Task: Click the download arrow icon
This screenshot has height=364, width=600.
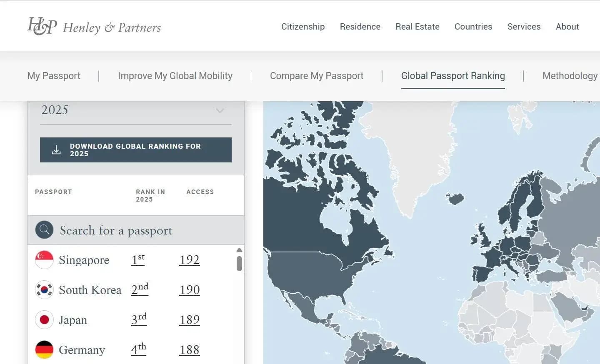Action: click(x=56, y=150)
